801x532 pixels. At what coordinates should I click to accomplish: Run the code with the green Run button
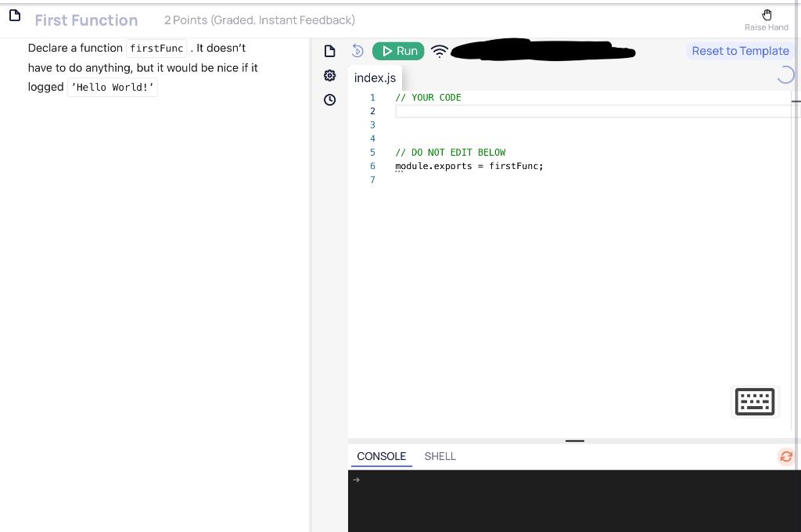pyautogui.click(x=398, y=50)
